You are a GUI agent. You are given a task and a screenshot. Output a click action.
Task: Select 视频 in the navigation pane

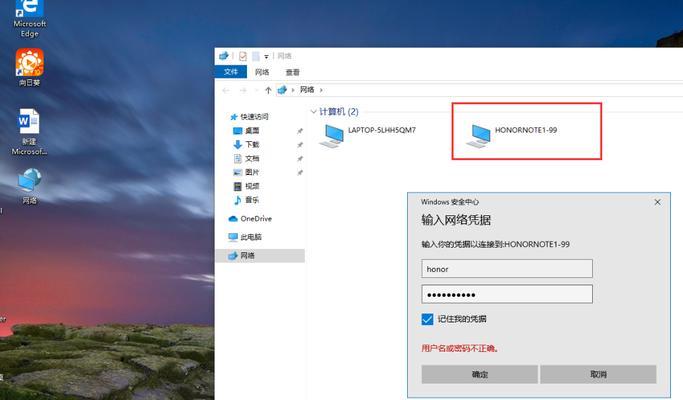pyautogui.click(x=246, y=186)
